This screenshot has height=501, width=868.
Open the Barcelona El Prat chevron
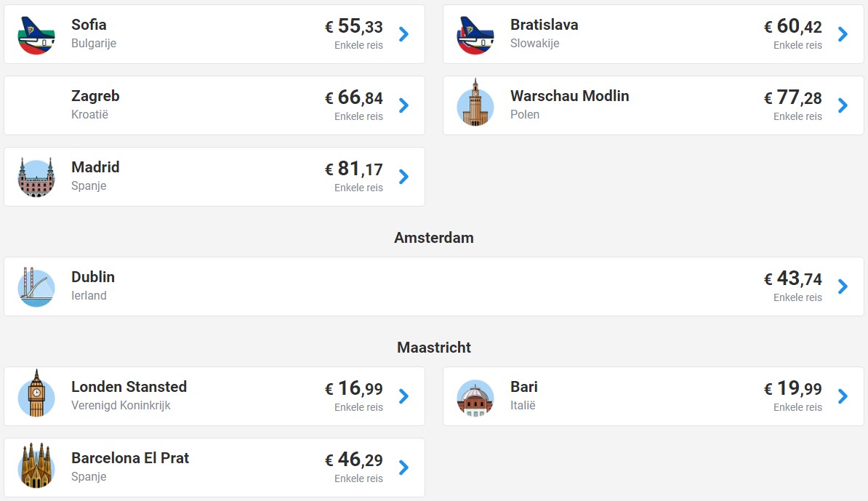(x=404, y=468)
